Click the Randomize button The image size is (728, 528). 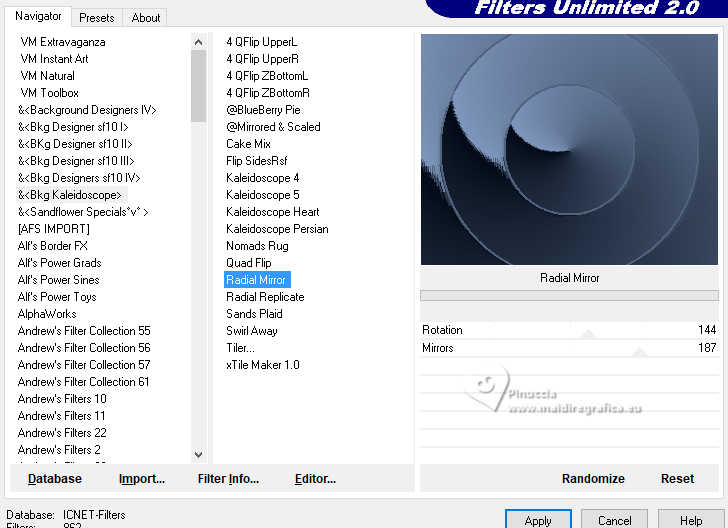coord(593,478)
